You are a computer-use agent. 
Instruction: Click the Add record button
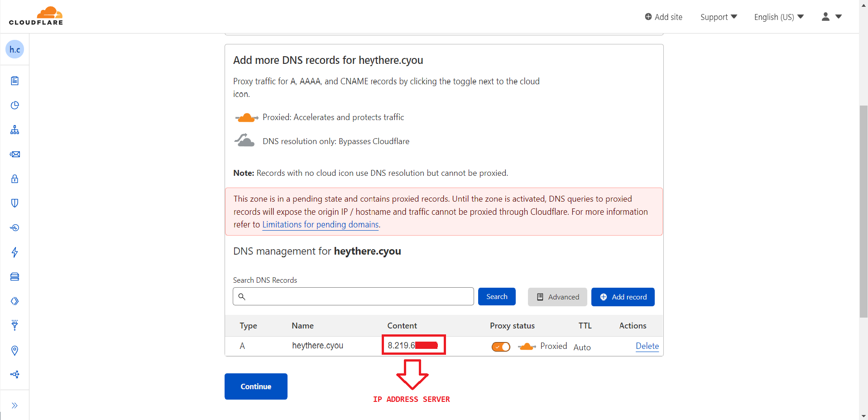pyautogui.click(x=623, y=297)
